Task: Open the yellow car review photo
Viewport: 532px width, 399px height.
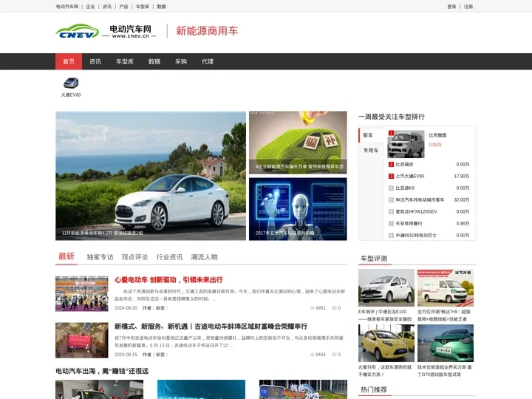Action: coord(386,343)
